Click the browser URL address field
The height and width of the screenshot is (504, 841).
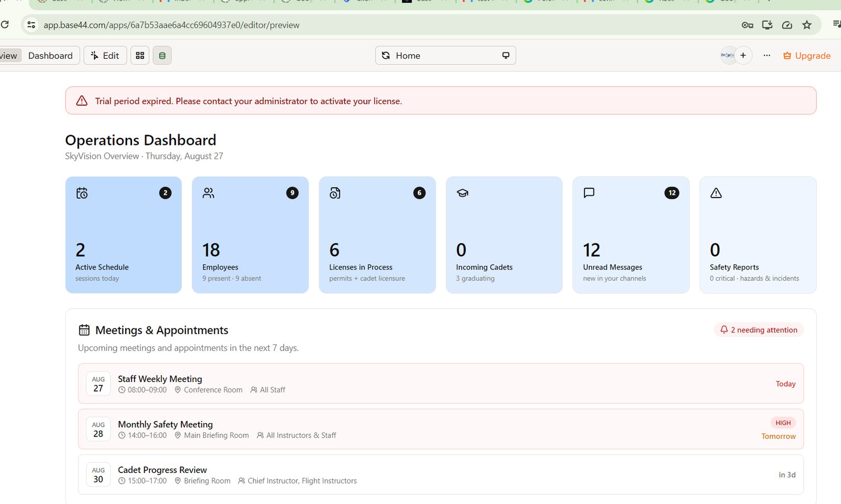pyautogui.click(x=171, y=25)
